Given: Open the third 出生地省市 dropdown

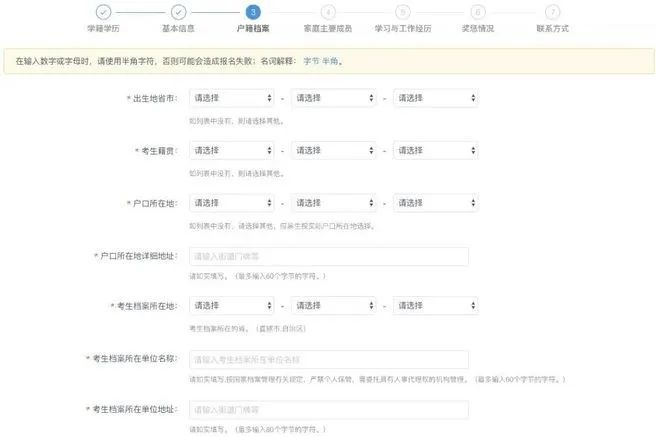Looking at the screenshot, I should coord(436,98).
